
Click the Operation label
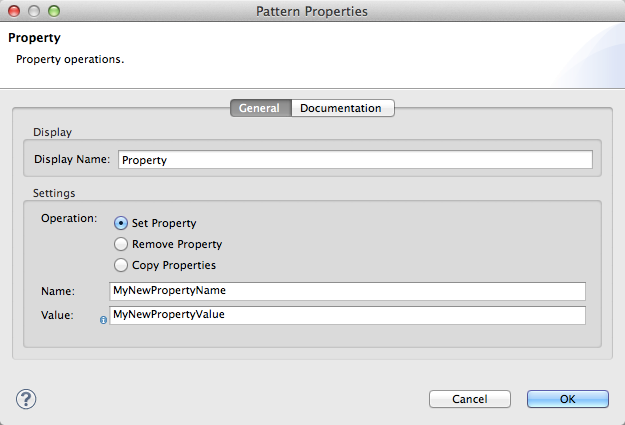coord(69,218)
